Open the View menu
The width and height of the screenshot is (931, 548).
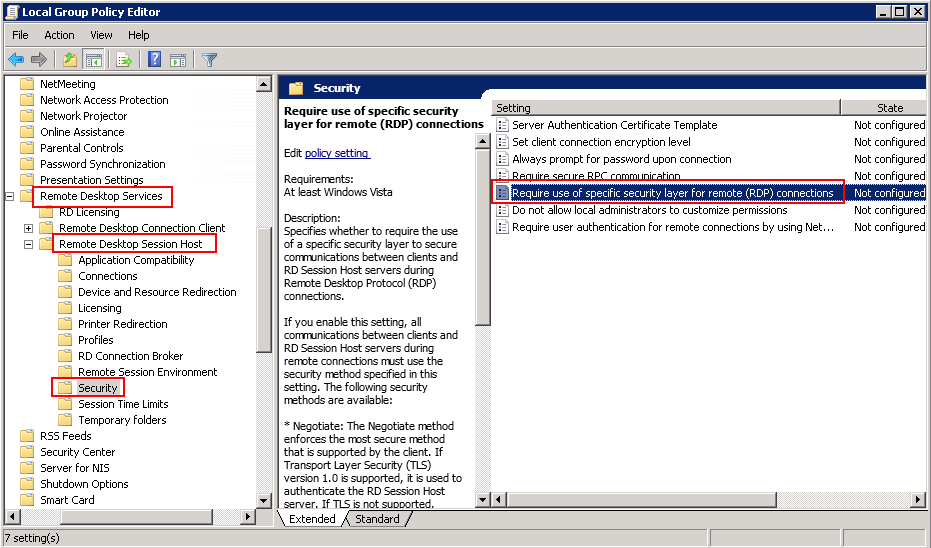[101, 35]
